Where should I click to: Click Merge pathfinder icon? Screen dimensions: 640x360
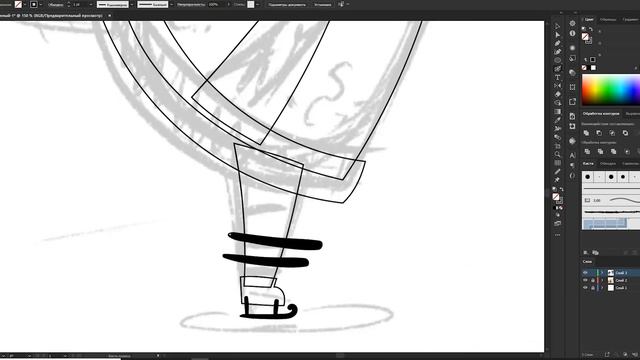[x=613, y=152]
